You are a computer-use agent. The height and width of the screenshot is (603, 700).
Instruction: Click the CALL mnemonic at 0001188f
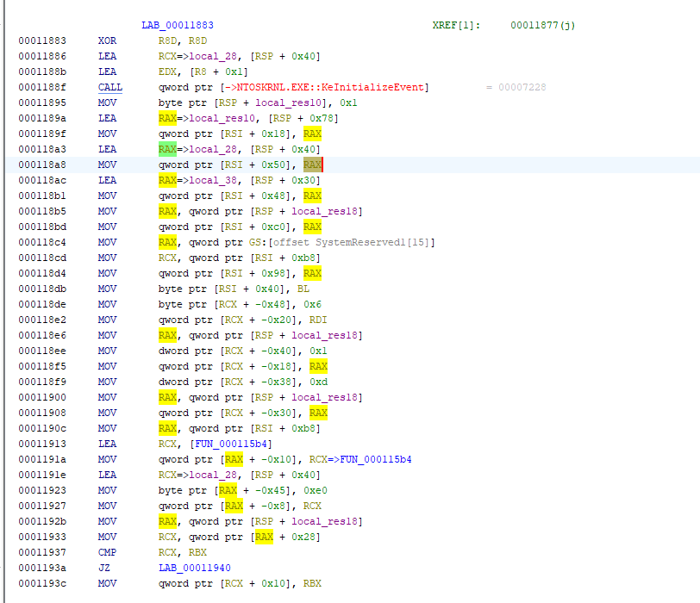109,87
